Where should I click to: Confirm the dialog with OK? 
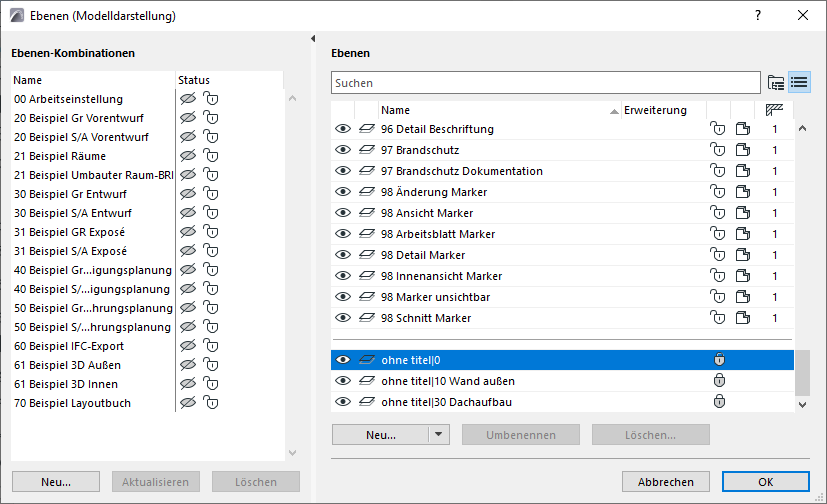(765, 482)
